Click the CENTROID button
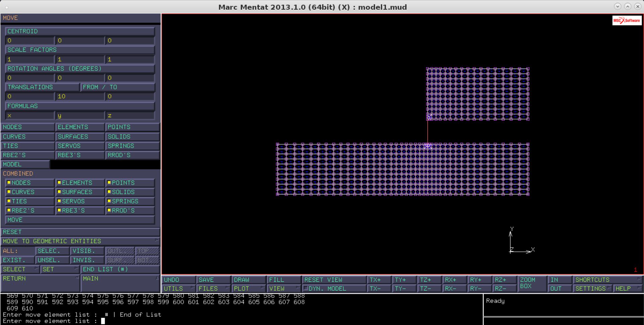The width and height of the screenshot is (644, 325). [x=80, y=31]
